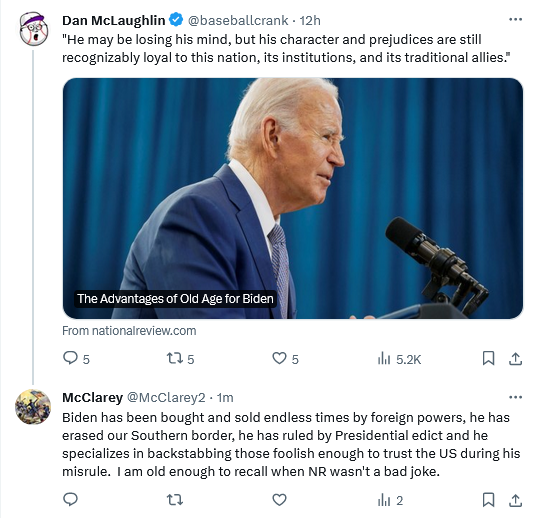This screenshot has height=518, width=535.
Task: Reply to McClarey's tweet
Action: click(x=71, y=500)
